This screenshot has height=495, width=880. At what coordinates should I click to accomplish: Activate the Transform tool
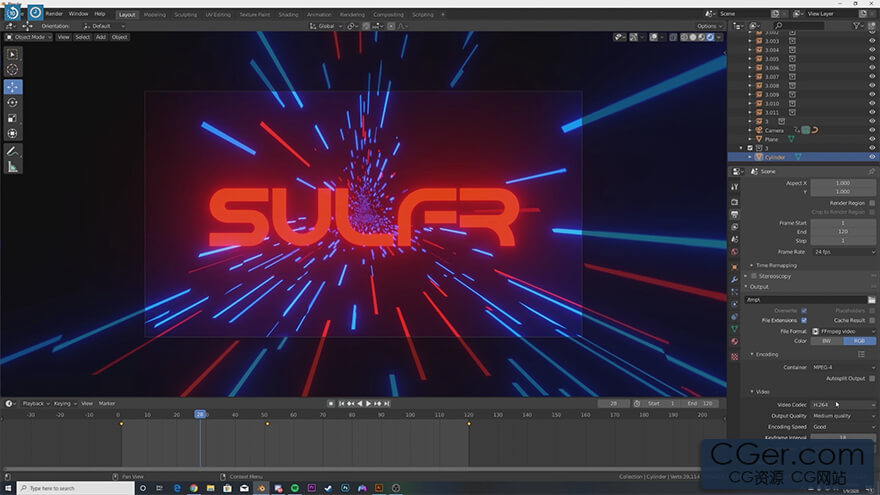[x=12, y=134]
